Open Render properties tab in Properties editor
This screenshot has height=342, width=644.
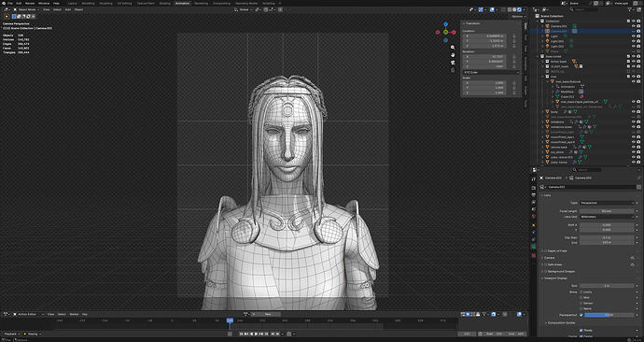(x=534, y=188)
